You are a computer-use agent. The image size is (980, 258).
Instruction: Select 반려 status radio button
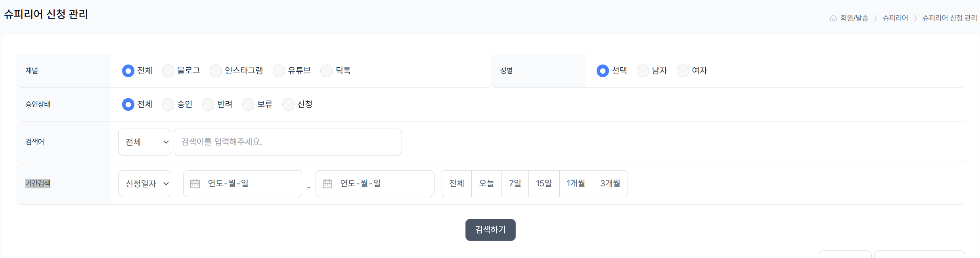[208, 104]
